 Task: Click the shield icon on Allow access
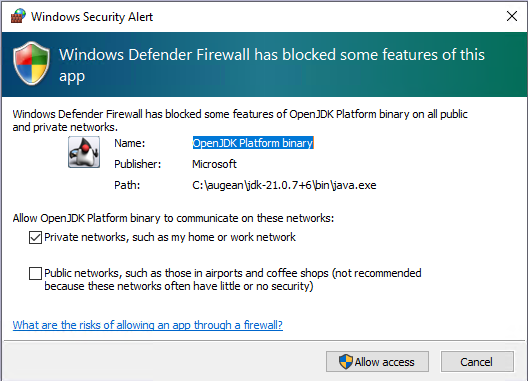(345, 362)
